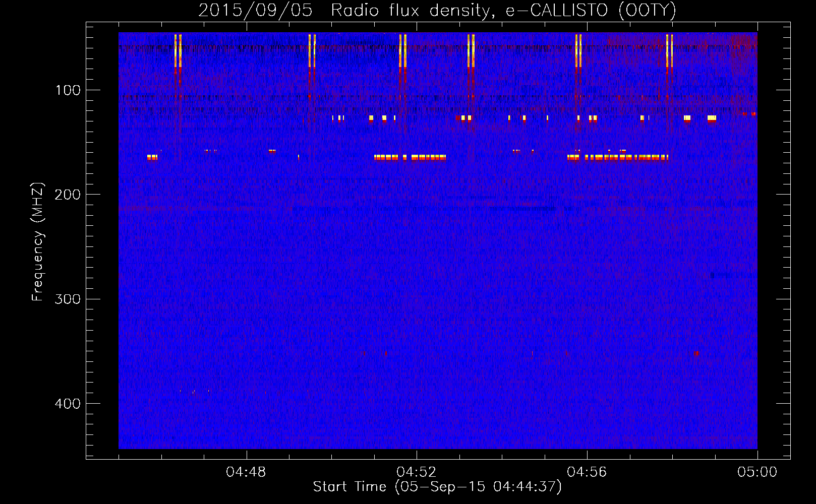The image size is (816, 504).
Task: Click the 300 frequency tick label
Action: click(x=68, y=299)
